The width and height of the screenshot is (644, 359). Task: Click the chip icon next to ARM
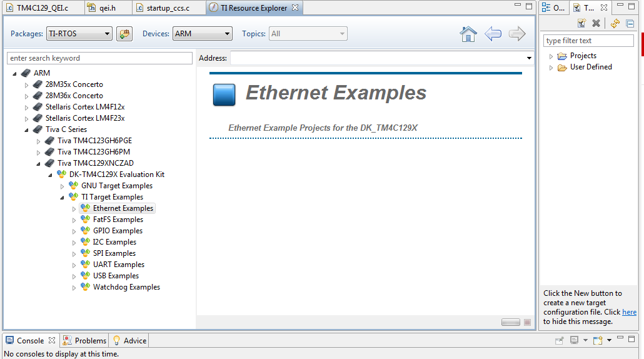point(26,73)
